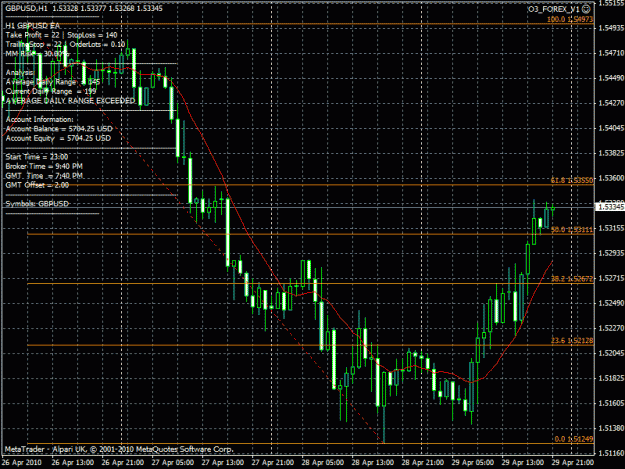Click the GMT Offset = 2:00 line
The height and width of the screenshot is (469, 625).
[37, 185]
